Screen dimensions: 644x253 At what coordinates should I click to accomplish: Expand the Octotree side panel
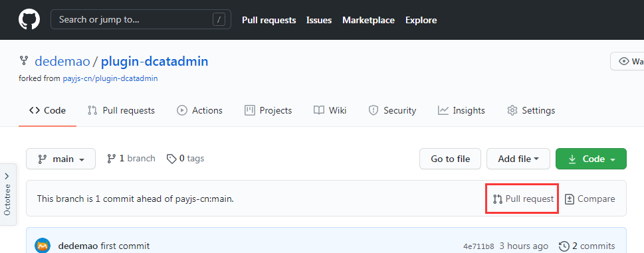click(8, 195)
